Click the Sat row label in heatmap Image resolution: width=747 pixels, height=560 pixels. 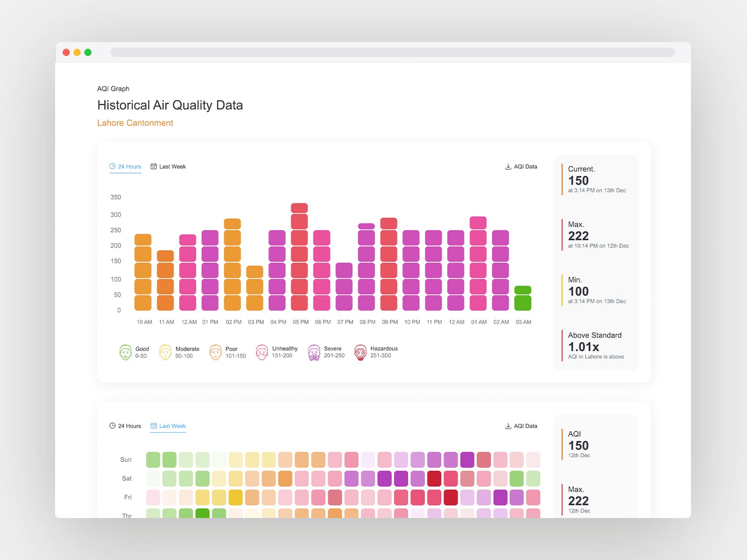coord(127,478)
